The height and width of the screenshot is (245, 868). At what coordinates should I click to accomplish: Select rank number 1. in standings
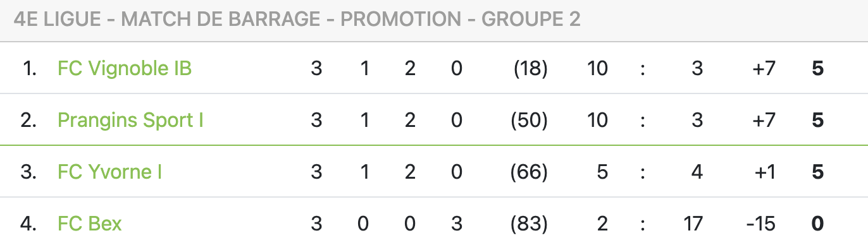pos(29,68)
